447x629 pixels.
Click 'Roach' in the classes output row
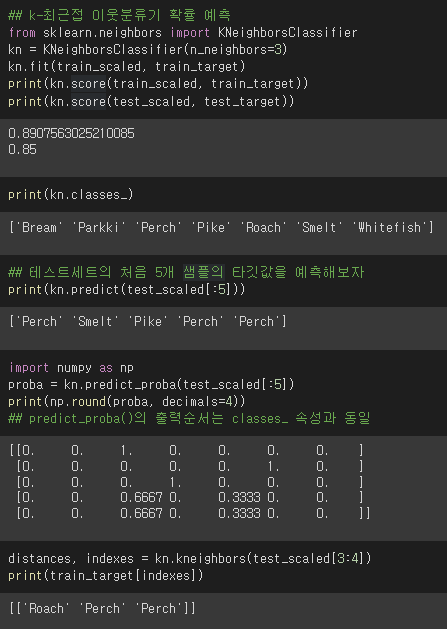[263, 227]
